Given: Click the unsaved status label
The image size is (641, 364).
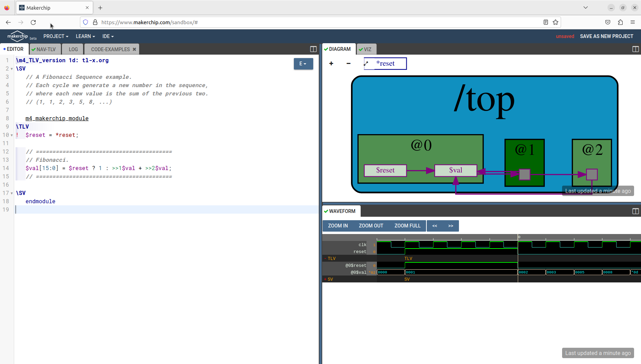Looking at the screenshot, I should click(565, 36).
